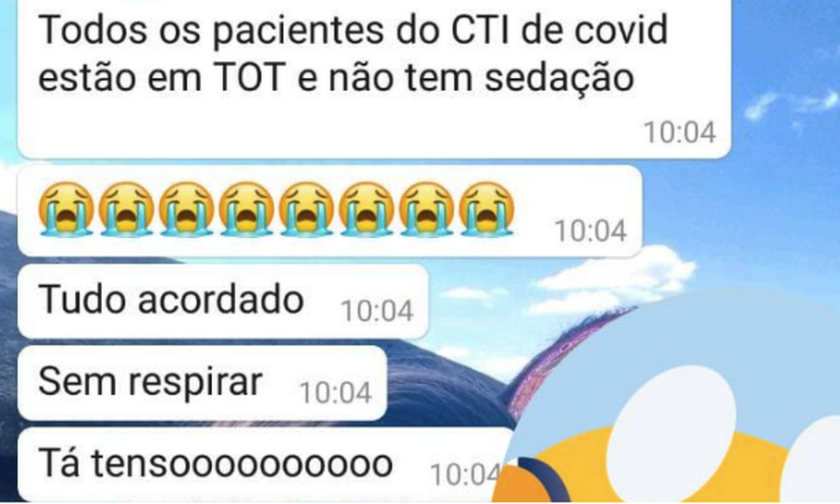Viewport: 840px width, 504px height.
Task: Click the last crying emoji in the row
Action: pyautogui.click(x=487, y=209)
